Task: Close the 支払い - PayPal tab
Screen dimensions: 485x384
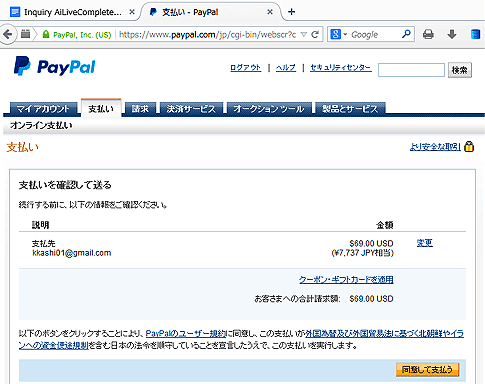Action: point(270,12)
